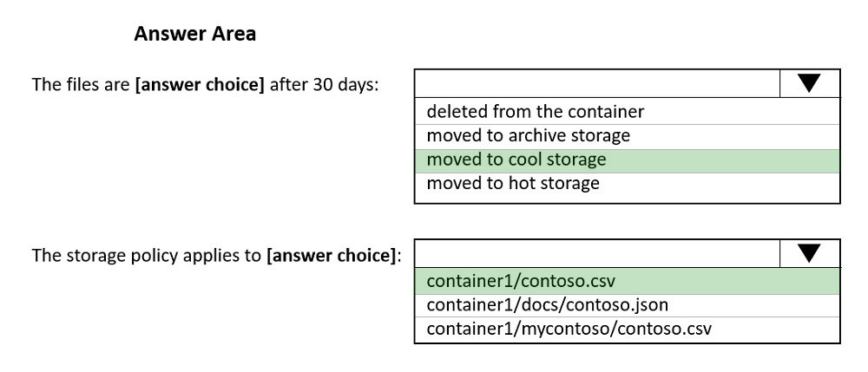Viewport: 868px width, 372px height.
Task: Open the files-after-30-days dropdown arrow
Action: point(809,83)
